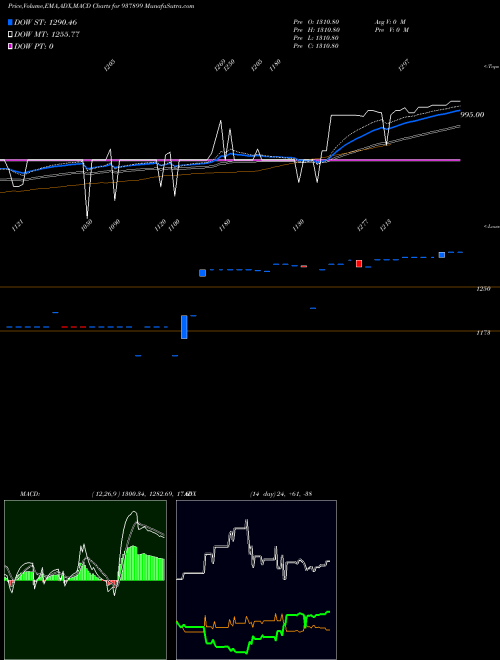
Task: Click the large red candle
Action: click(x=359, y=263)
